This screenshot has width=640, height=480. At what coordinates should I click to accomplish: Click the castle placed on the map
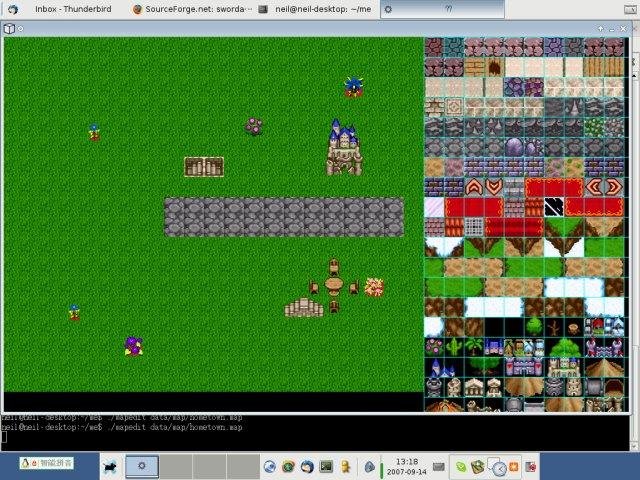pos(344,147)
